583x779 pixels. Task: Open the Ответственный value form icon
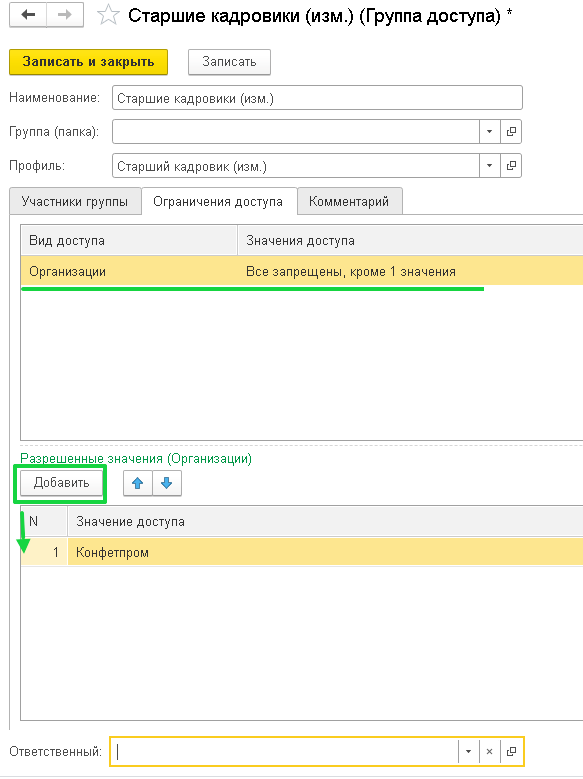[511, 752]
